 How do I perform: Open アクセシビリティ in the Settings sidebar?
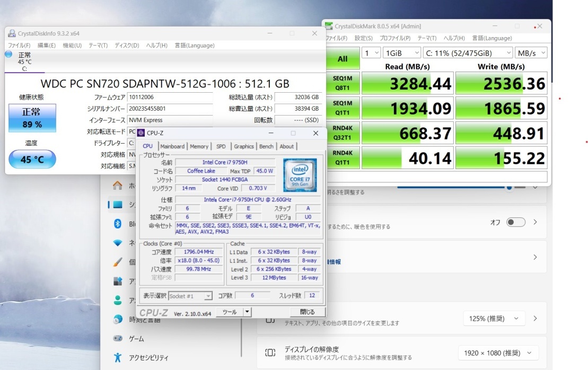tap(148, 358)
